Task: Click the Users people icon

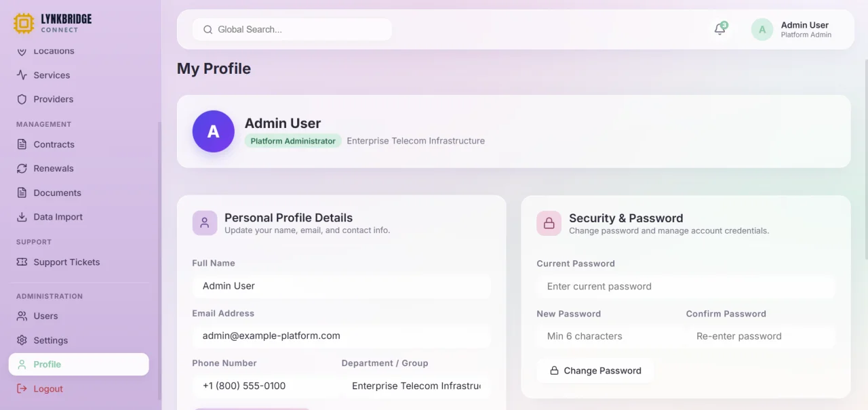Action: pos(22,316)
